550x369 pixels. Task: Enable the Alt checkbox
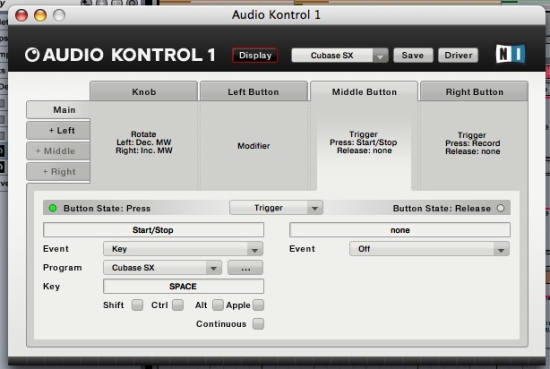point(217,305)
